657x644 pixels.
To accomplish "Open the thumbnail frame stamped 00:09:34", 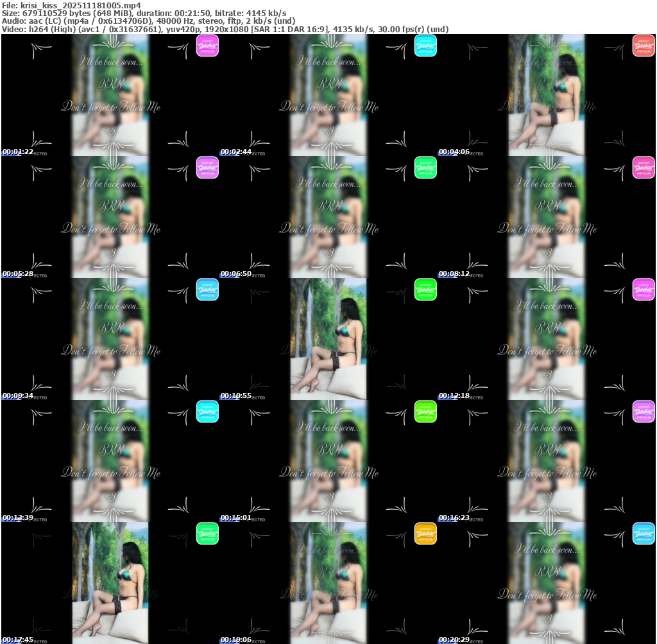I will (110, 339).
